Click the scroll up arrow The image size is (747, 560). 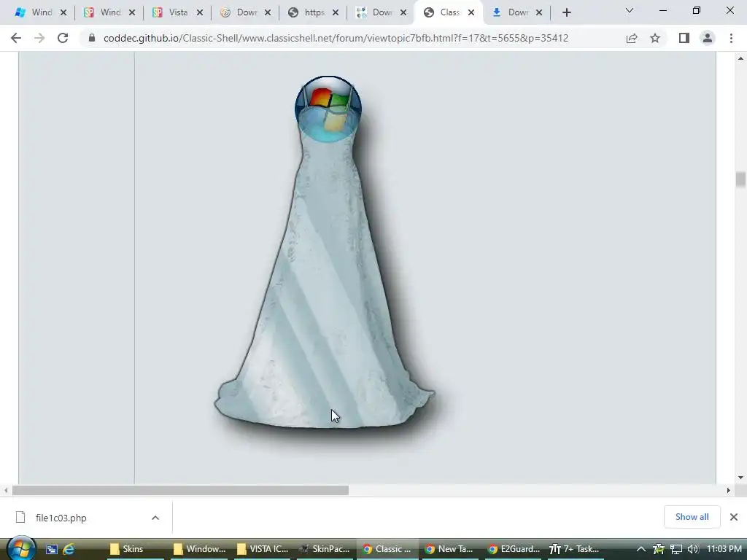click(x=740, y=58)
